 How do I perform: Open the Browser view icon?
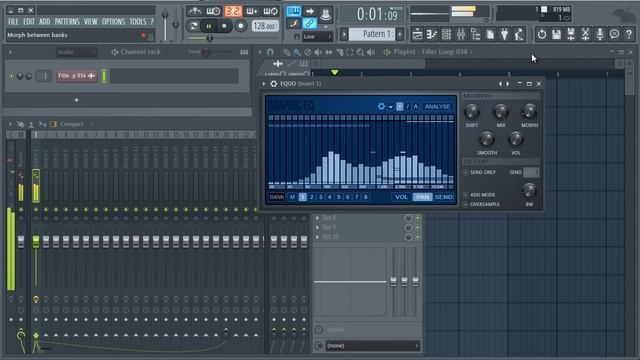coord(476,35)
